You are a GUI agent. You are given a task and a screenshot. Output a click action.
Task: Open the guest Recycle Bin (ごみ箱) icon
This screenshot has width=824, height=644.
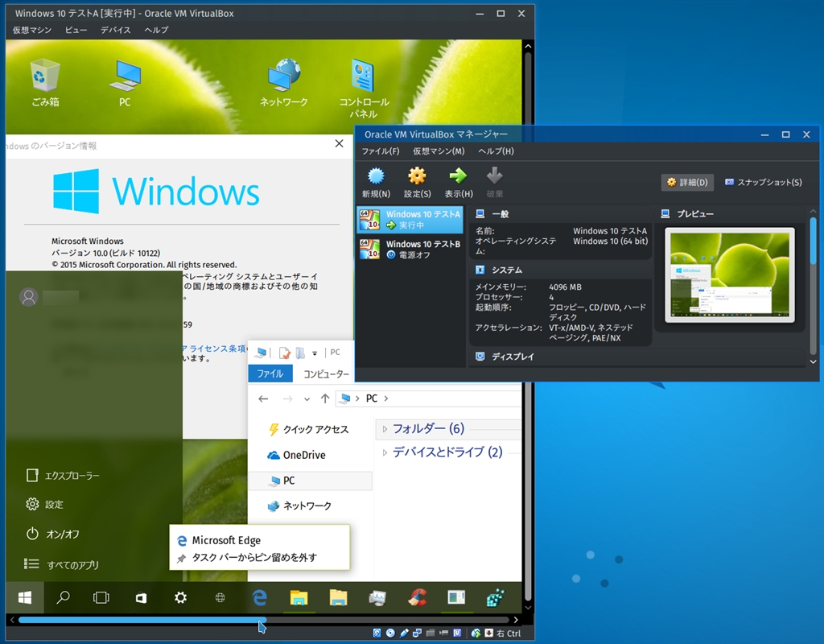45,83
